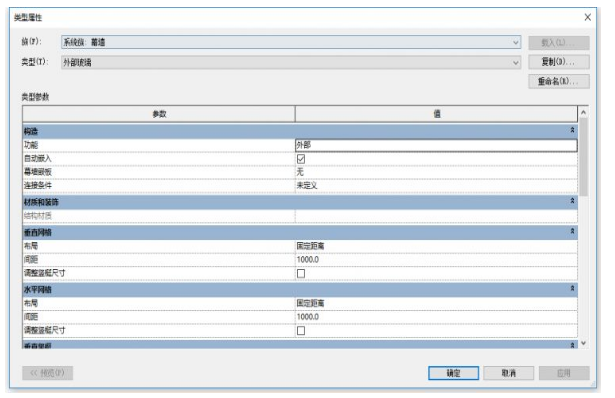Enable 调整竖梃尺寸 under 水平网格
615x398 pixels.
point(301,331)
